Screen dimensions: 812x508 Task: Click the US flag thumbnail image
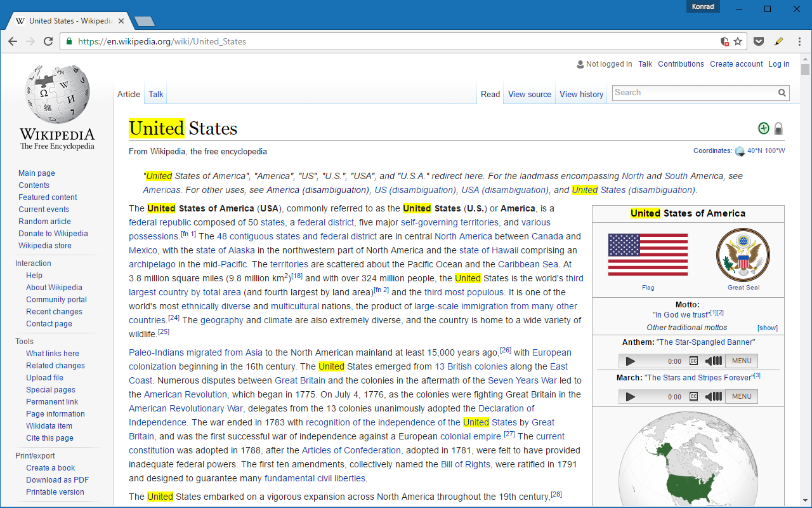click(648, 255)
